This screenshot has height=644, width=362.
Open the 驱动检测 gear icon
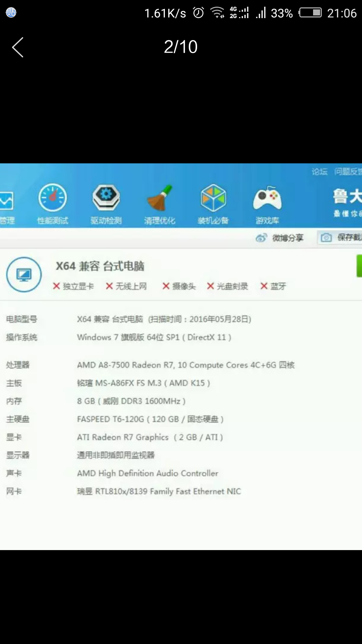106,197
